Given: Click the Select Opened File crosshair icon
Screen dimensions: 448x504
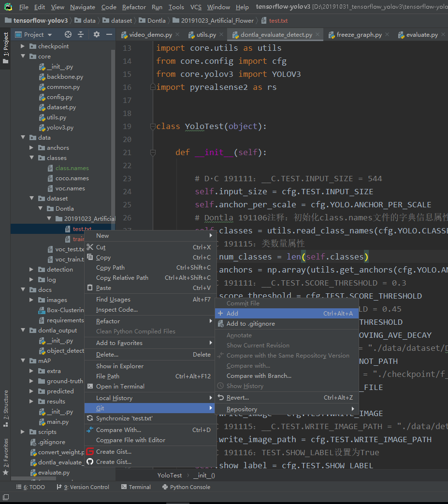Looking at the screenshot, I should [x=67, y=34].
